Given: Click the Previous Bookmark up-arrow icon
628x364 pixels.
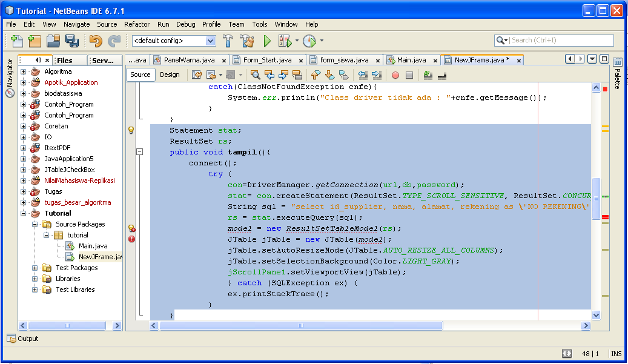Looking at the screenshot, I should 316,75.
